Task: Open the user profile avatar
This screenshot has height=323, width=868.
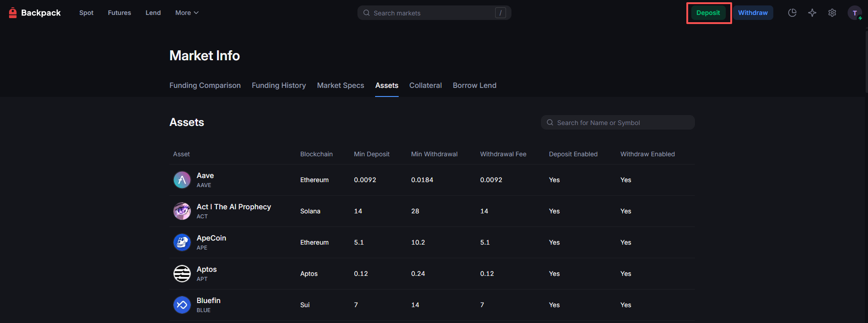Action: 854,13
